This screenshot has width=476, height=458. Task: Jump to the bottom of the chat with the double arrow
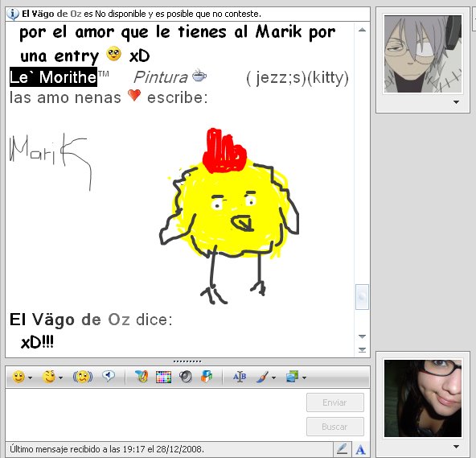tap(362, 350)
